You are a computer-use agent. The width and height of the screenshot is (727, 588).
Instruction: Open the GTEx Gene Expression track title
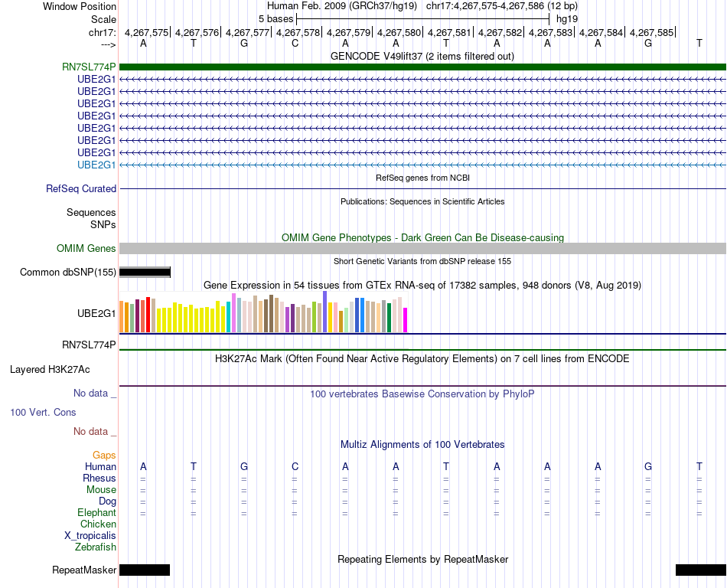(422, 285)
